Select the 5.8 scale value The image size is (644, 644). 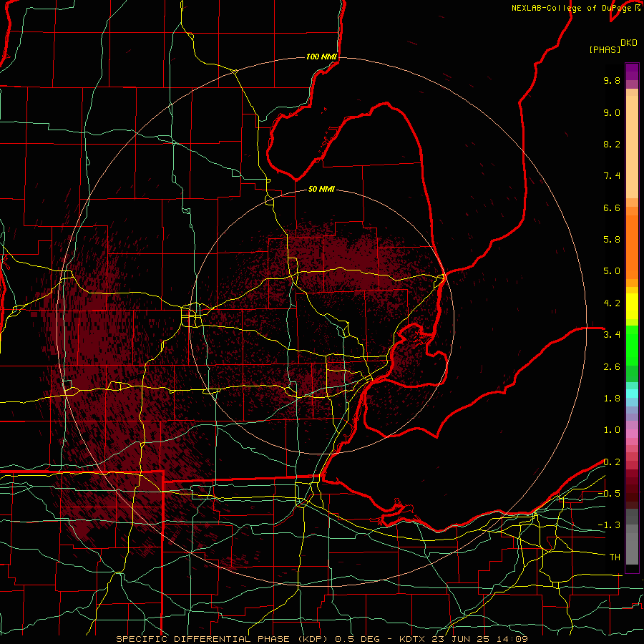point(612,240)
